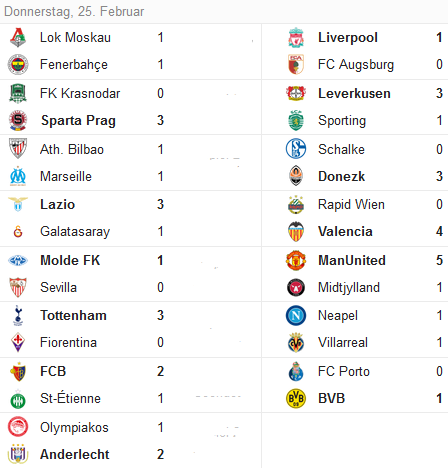Click the Galatasaray club icon

[18, 231]
